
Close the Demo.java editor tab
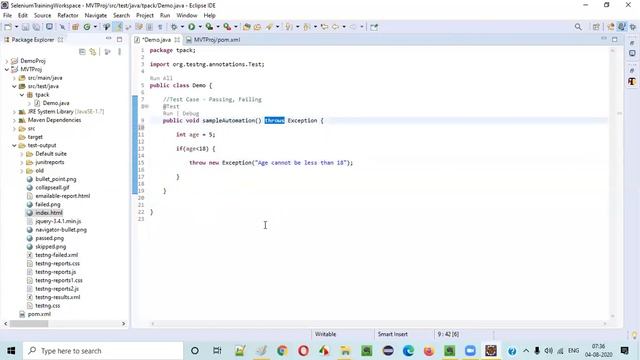click(x=177, y=40)
